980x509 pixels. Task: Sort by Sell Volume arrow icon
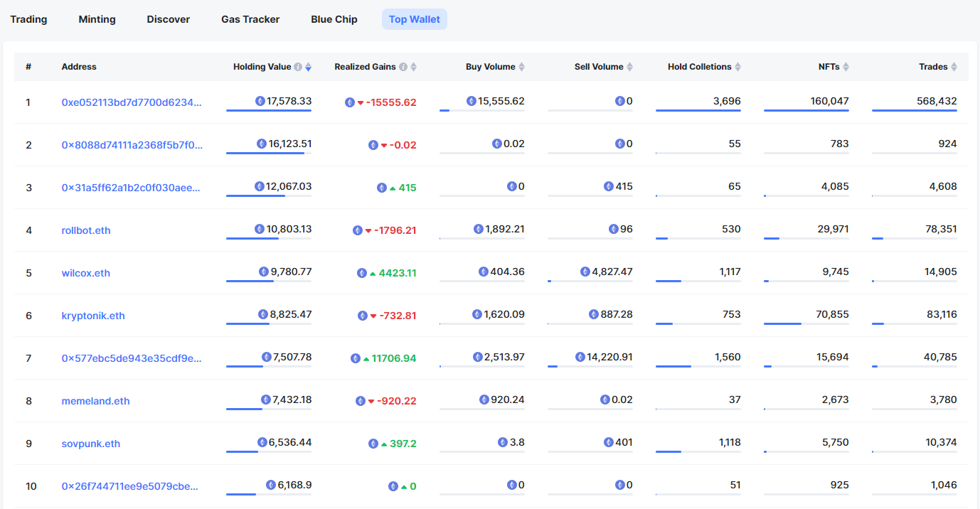[x=629, y=67]
